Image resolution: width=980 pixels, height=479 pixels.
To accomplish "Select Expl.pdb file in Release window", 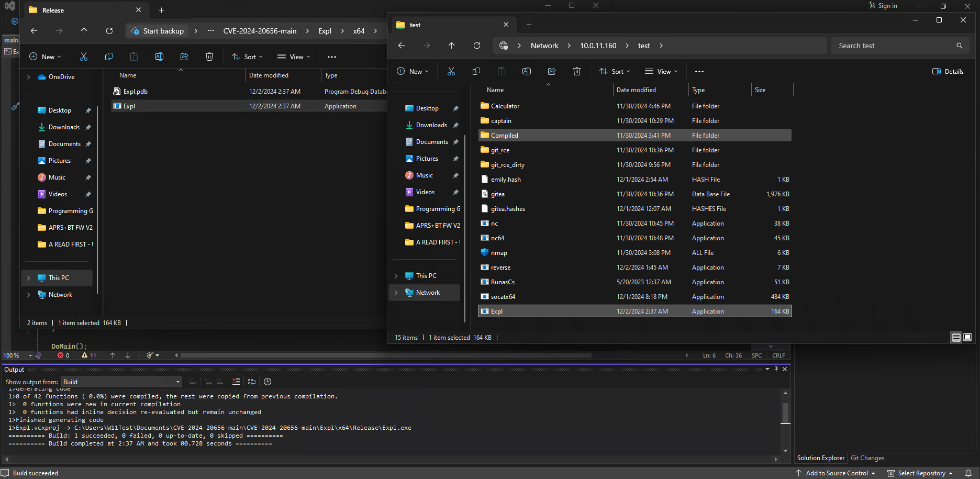I will pyautogui.click(x=249, y=92).
